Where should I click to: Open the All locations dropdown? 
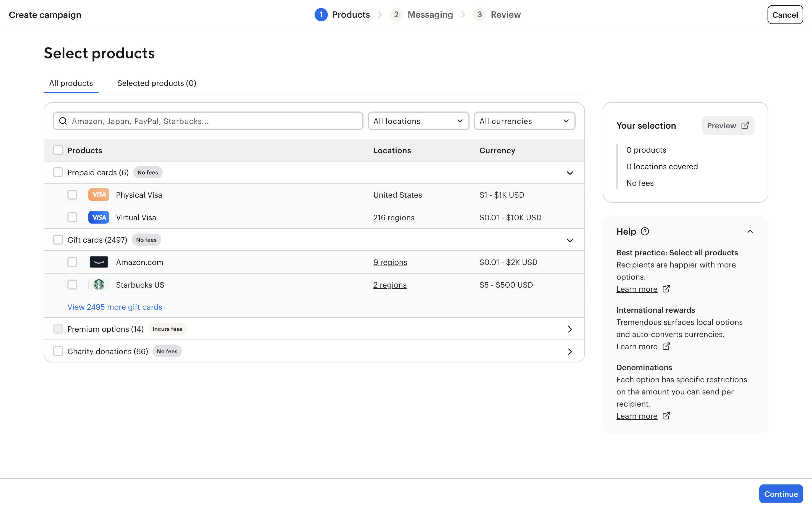tap(418, 121)
